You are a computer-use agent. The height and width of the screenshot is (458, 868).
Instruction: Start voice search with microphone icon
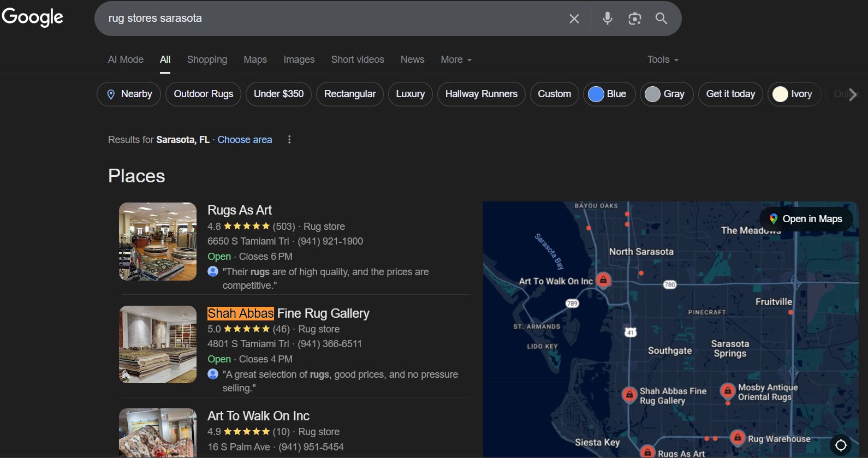click(x=607, y=19)
